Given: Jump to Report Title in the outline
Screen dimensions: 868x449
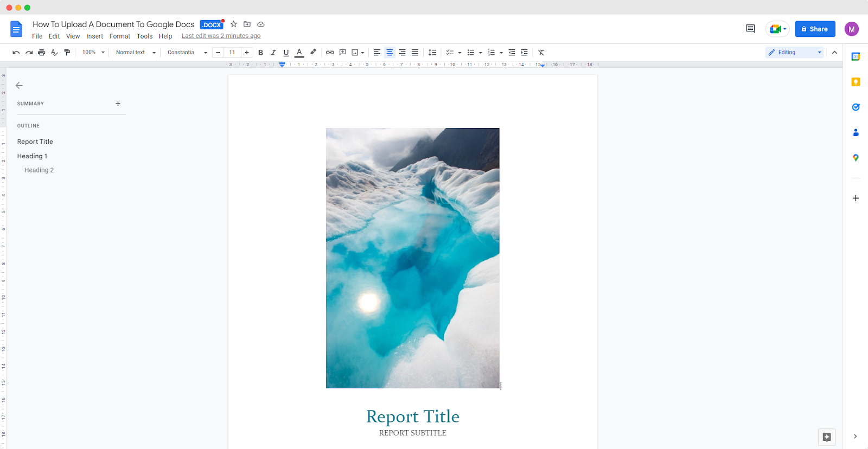Looking at the screenshot, I should tap(35, 142).
